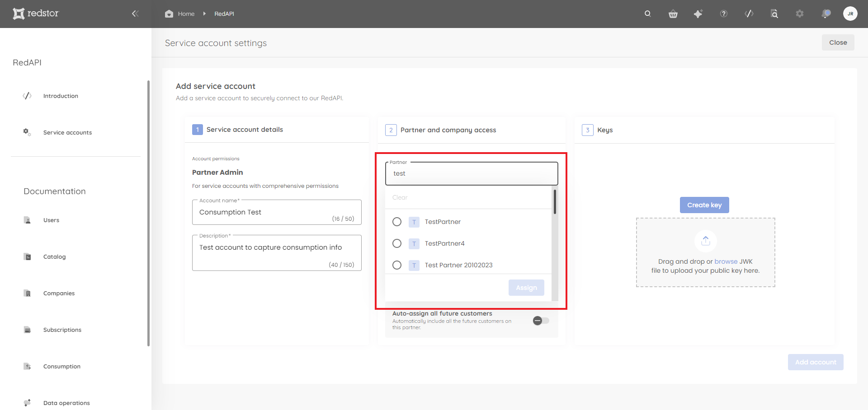Select the Test Partner 20102023 radio button
868x410 pixels.
(397, 265)
